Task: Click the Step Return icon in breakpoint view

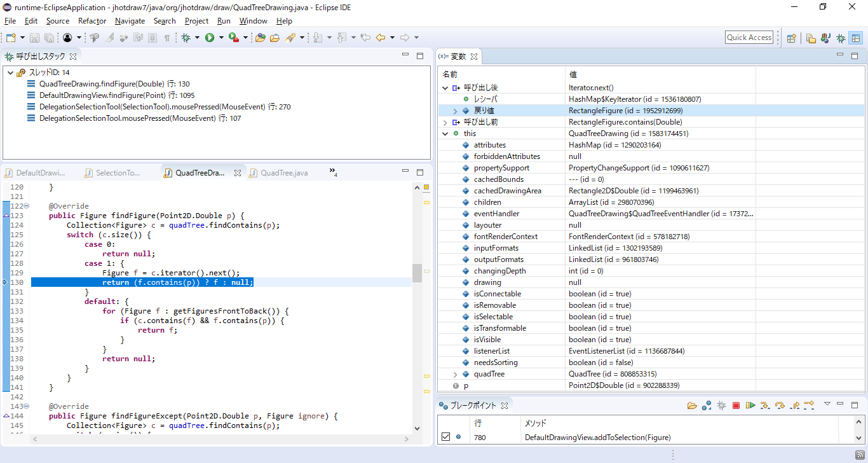Action: tap(794, 405)
